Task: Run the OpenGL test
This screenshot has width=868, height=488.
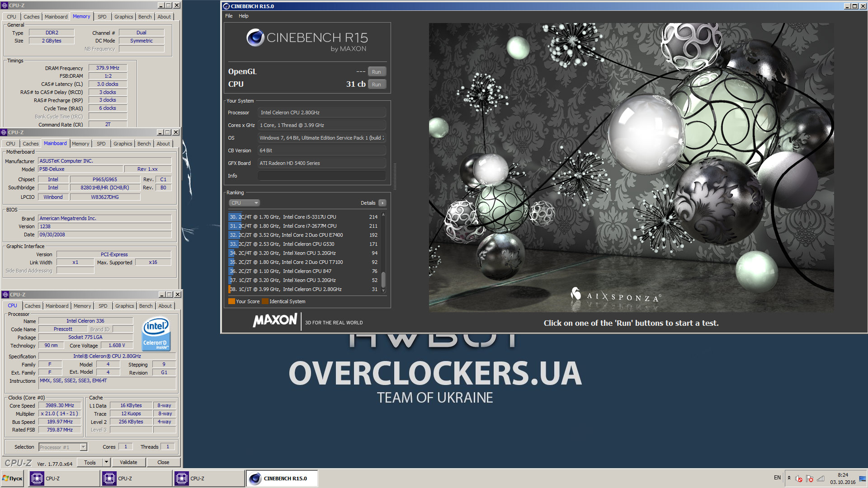Action: (377, 72)
